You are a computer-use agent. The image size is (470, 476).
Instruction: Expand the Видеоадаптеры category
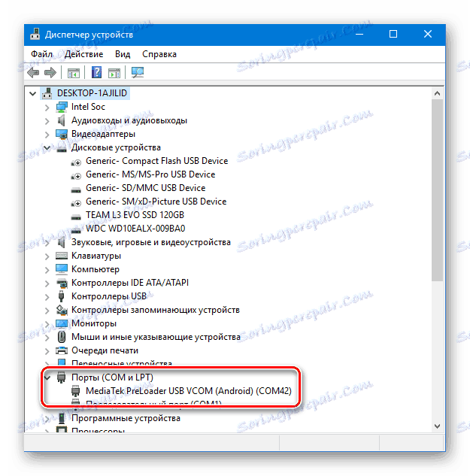47,135
